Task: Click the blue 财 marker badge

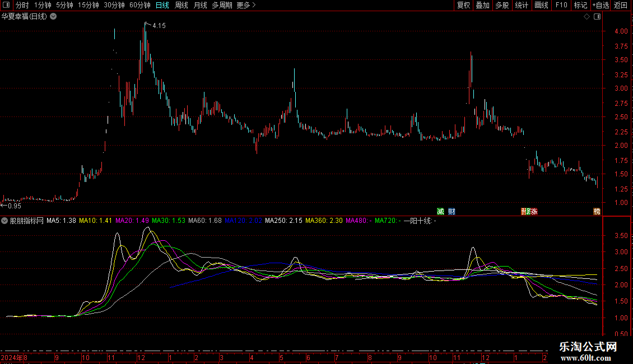Action: coord(452,212)
